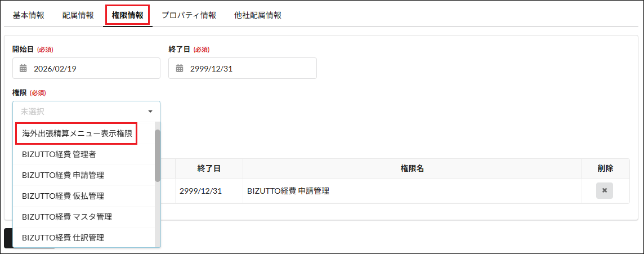644x254 pixels.
Task: Open the 基本情報 tab
Action: pos(28,15)
